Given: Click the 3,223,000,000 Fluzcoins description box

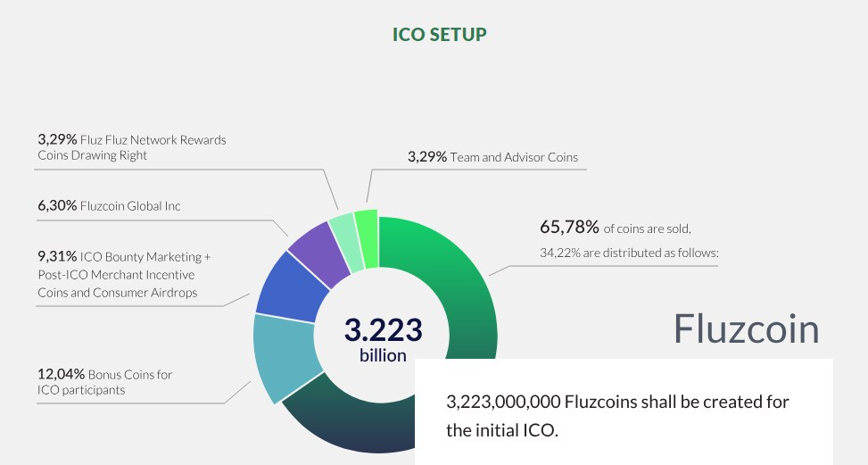Looking at the screenshot, I should pyautogui.click(x=624, y=411).
